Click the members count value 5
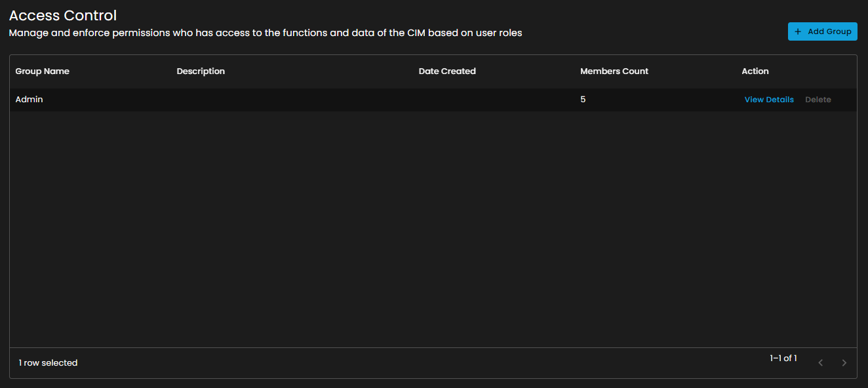The height and width of the screenshot is (388, 868). point(583,100)
